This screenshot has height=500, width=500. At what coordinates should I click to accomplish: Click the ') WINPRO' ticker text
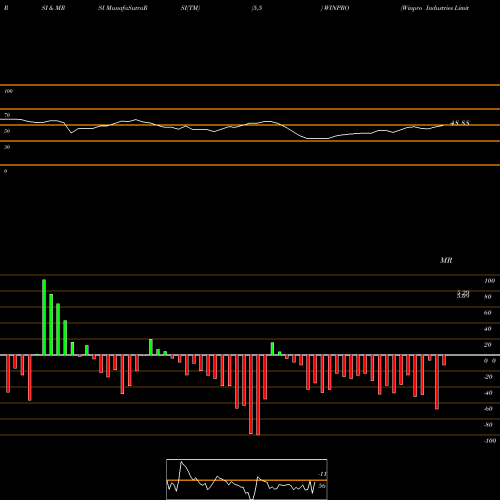click(335, 8)
